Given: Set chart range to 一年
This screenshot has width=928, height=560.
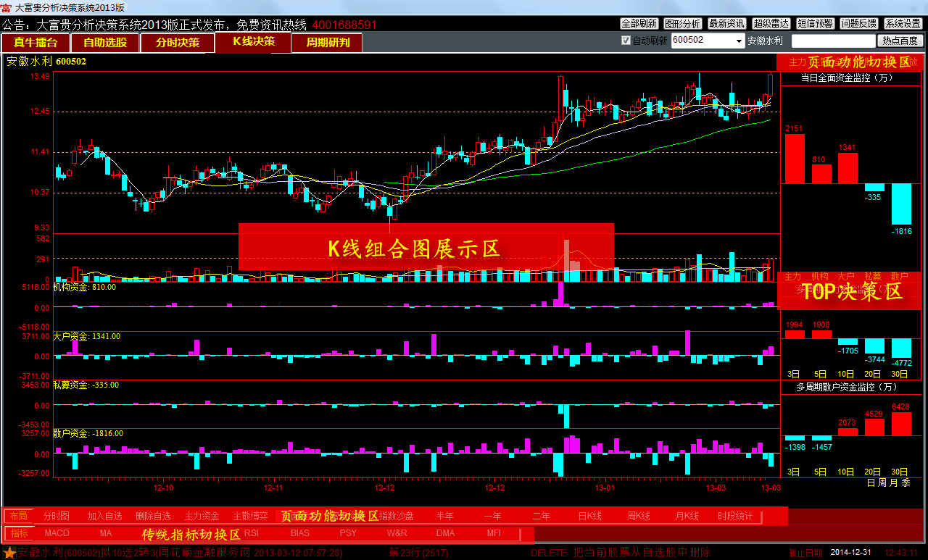Looking at the screenshot, I should [493, 517].
